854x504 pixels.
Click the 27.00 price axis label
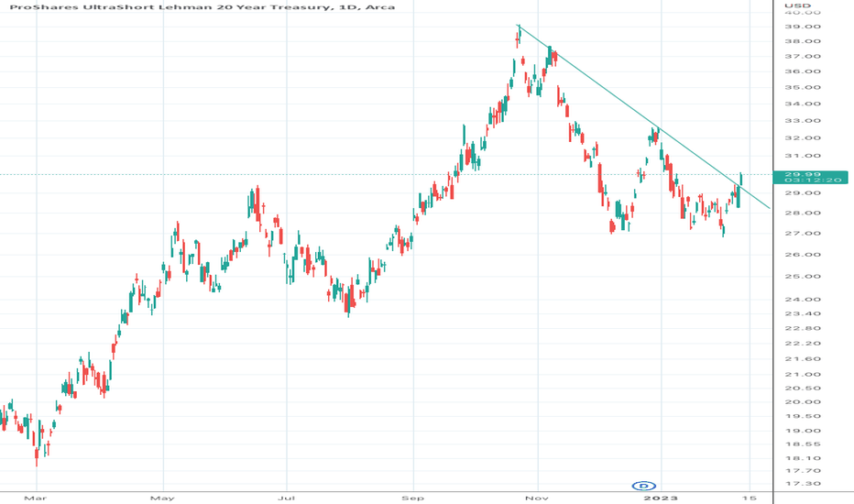click(x=803, y=233)
